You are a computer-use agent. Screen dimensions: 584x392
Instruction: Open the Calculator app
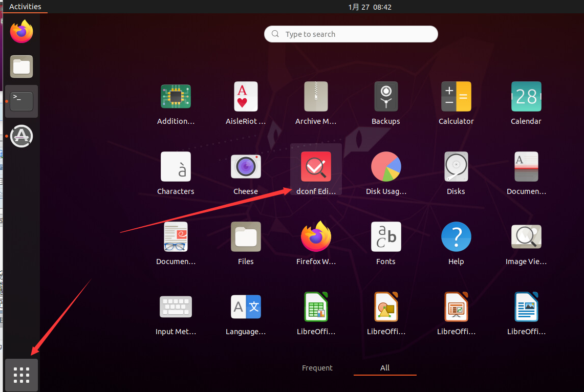click(x=456, y=96)
